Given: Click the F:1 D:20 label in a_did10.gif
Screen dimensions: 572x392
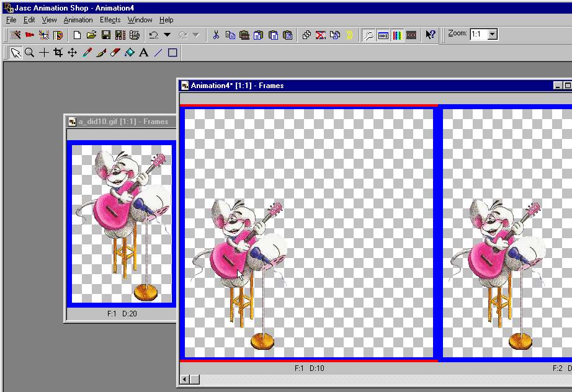Looking at the screenshot, I should coord(122,314).
